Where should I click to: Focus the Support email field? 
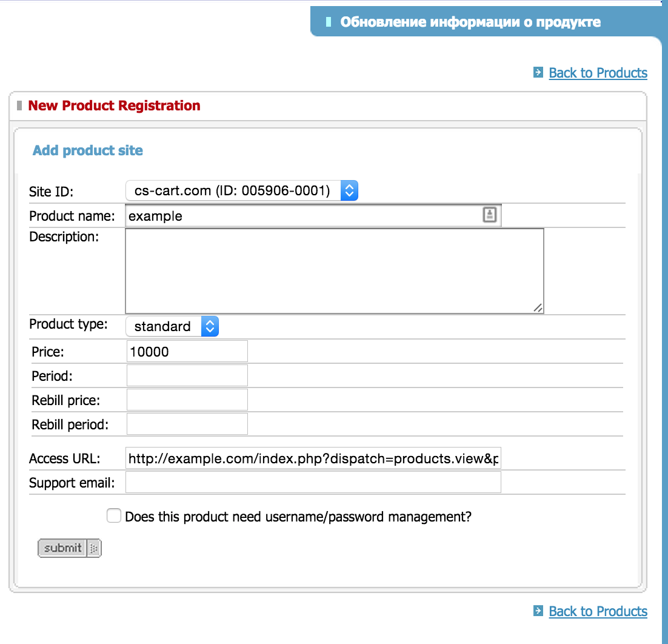tap(313, 483)
